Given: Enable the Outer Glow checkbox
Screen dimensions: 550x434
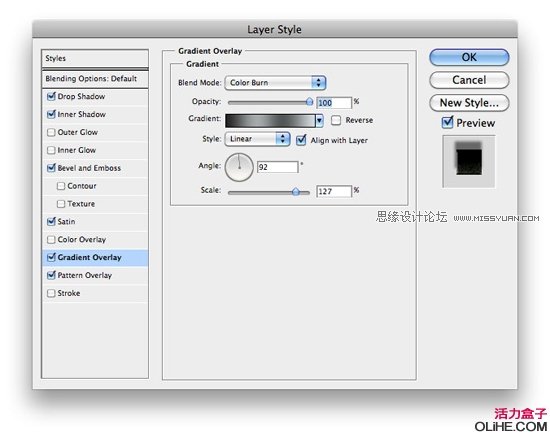Looking at the screenshot, I should pos(51,132).
